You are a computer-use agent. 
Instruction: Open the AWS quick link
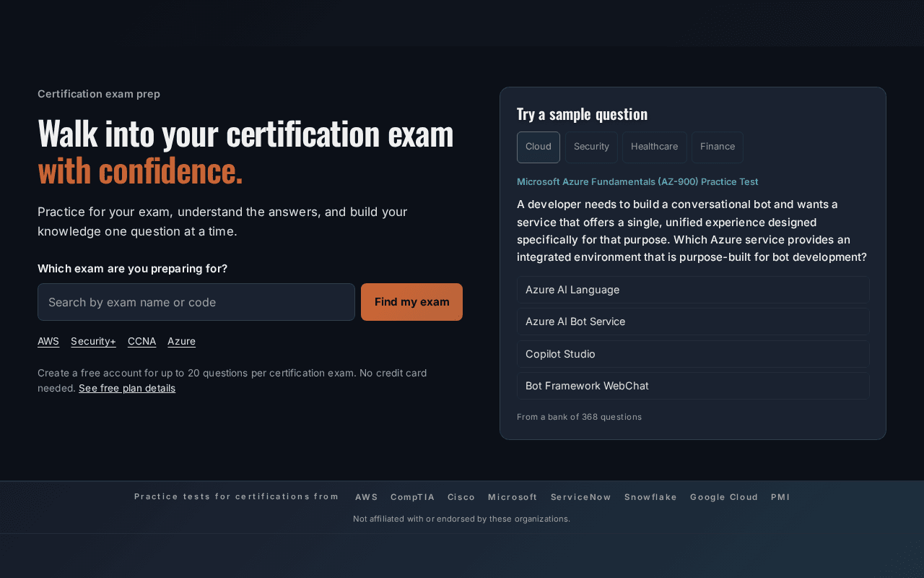click(x=48, y=341)
